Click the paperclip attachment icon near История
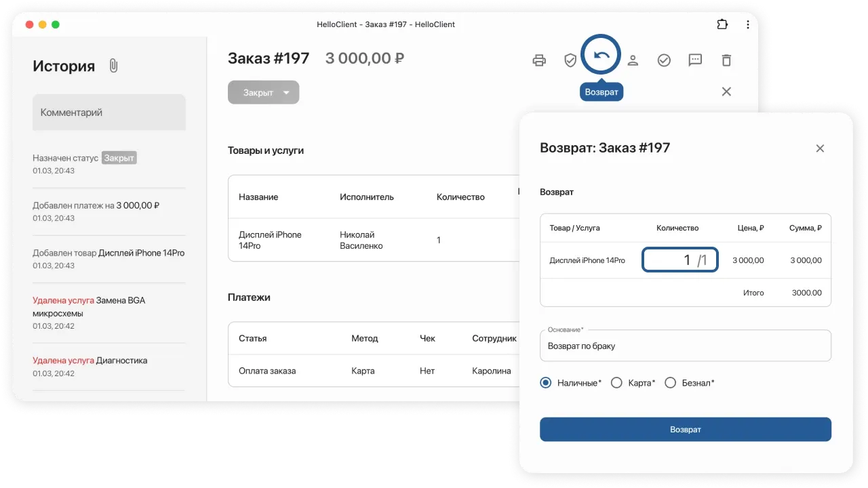 [113, 65]
